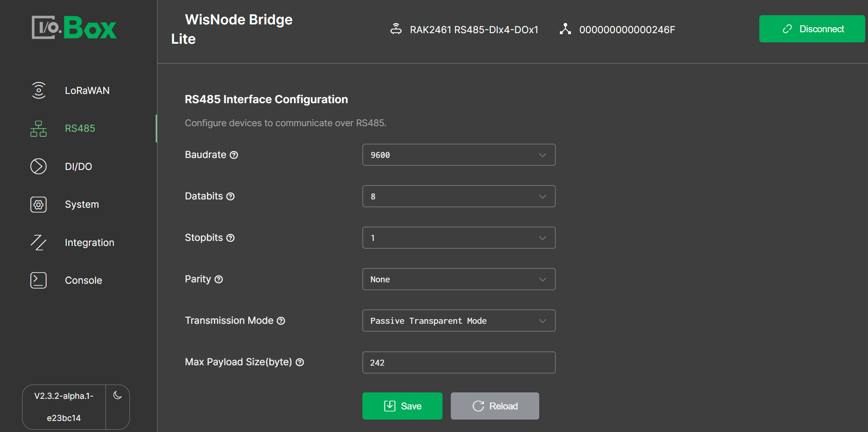Toggle dark mode with the moon icon
Image resolution: width=868 pixels, height=432 pixels.
coord(117,395)
